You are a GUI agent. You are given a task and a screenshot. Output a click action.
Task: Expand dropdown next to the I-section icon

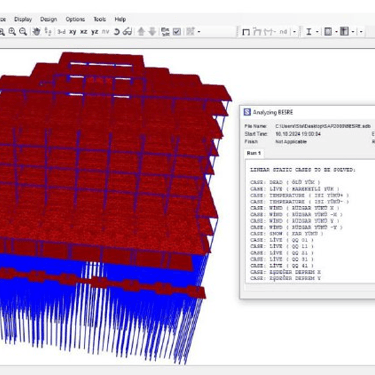point(317,32)
